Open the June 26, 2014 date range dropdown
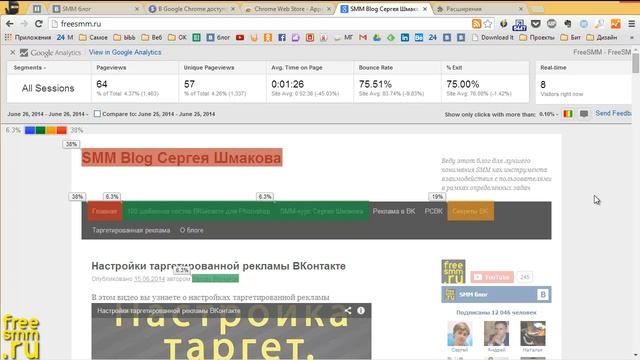The image size is (640, 360). coord(48,114)
